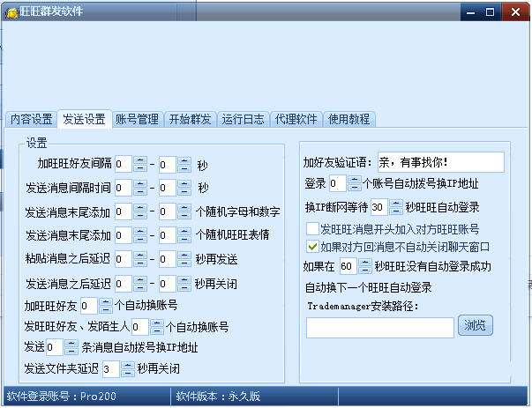The height and width of the screenshot is (408, 532).
Task: Click 发送消息之后延迟 maximum value field
Action: (x=168, y=284)
